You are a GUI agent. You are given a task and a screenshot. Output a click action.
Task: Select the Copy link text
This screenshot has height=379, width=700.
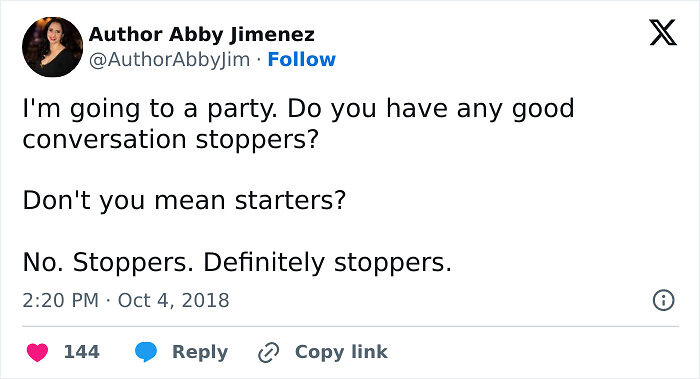(x=341, y=352)
